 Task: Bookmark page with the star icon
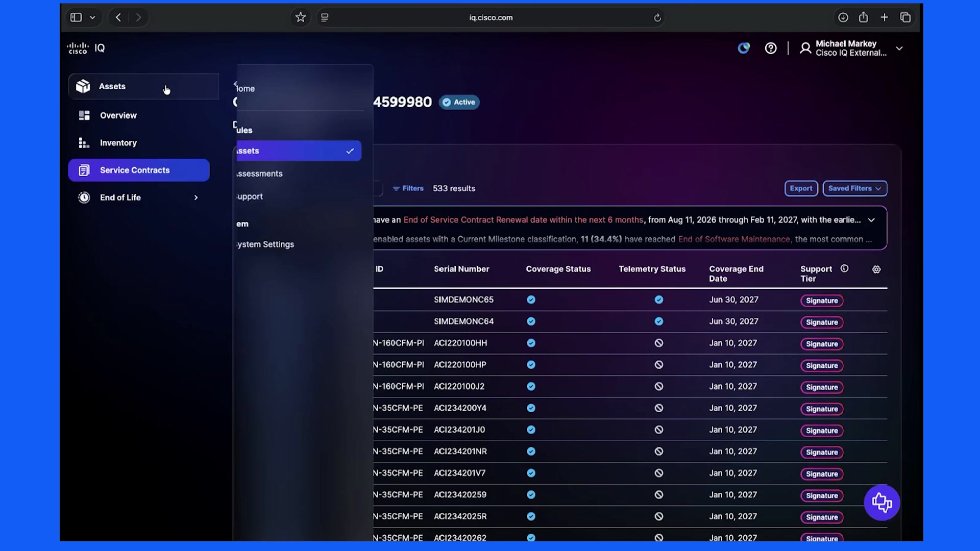301,17
